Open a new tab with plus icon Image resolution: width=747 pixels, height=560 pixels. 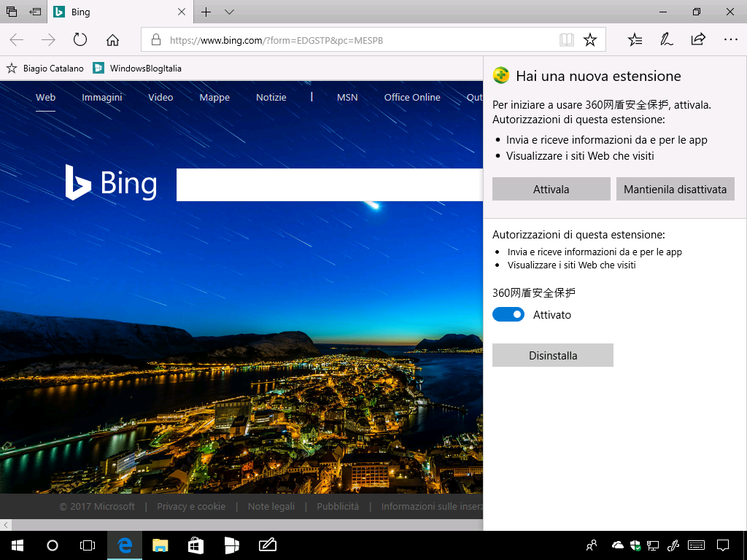click(x=206, y=12)
